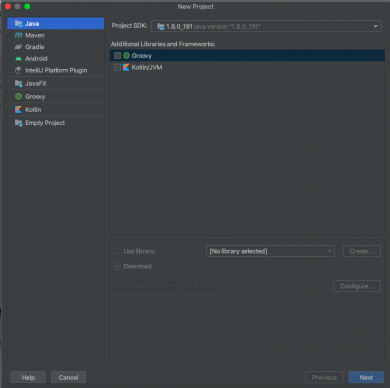This screenshot has width=390, height=388.
Task: Click the Previous button
Action: (324, 377)
